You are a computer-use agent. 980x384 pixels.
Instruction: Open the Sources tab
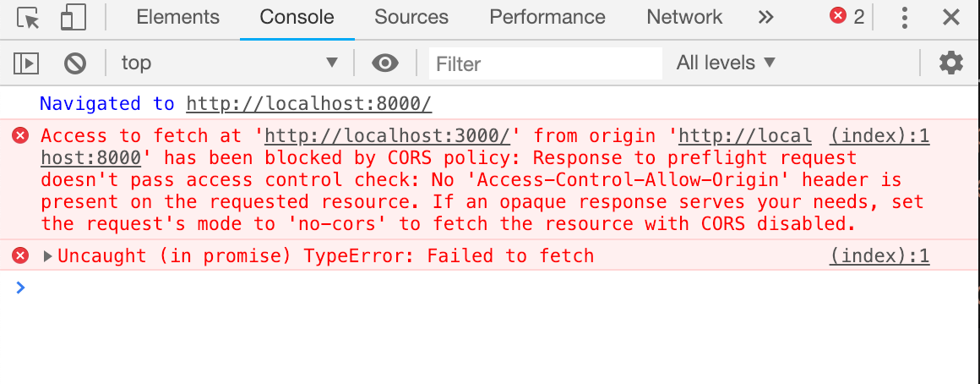point(411,17)
